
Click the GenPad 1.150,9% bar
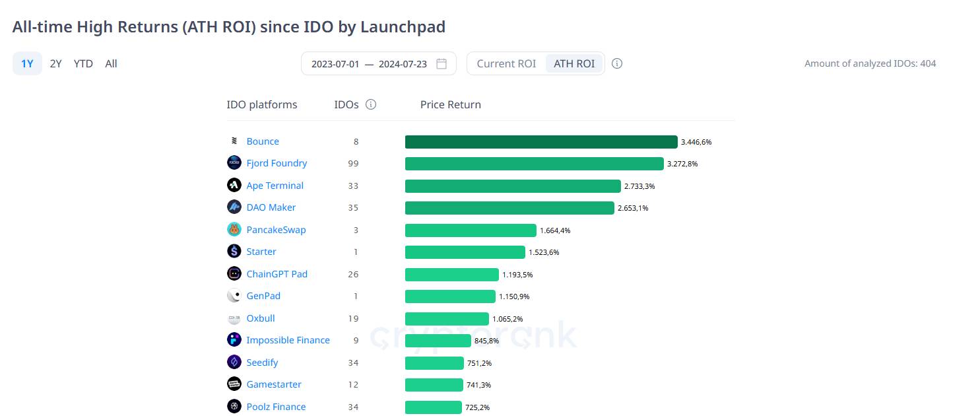tap(450, 296)
